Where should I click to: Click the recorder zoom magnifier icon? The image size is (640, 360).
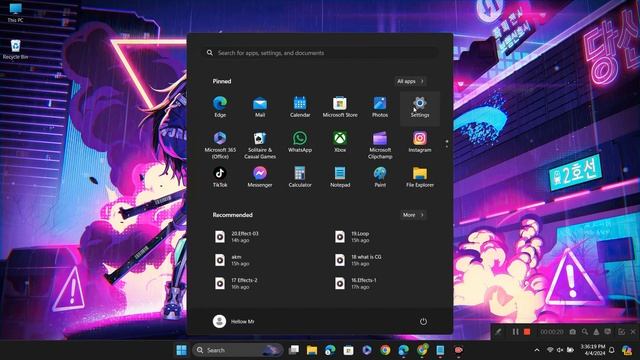585,332
